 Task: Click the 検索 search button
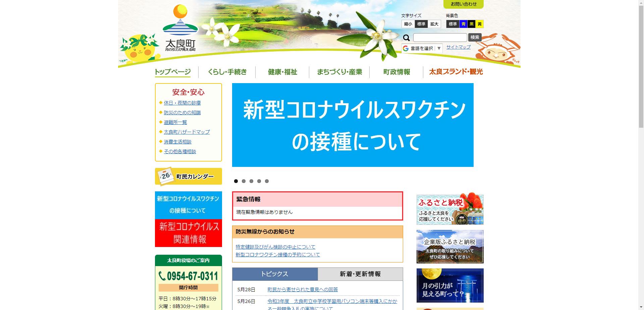coord(474,37)
